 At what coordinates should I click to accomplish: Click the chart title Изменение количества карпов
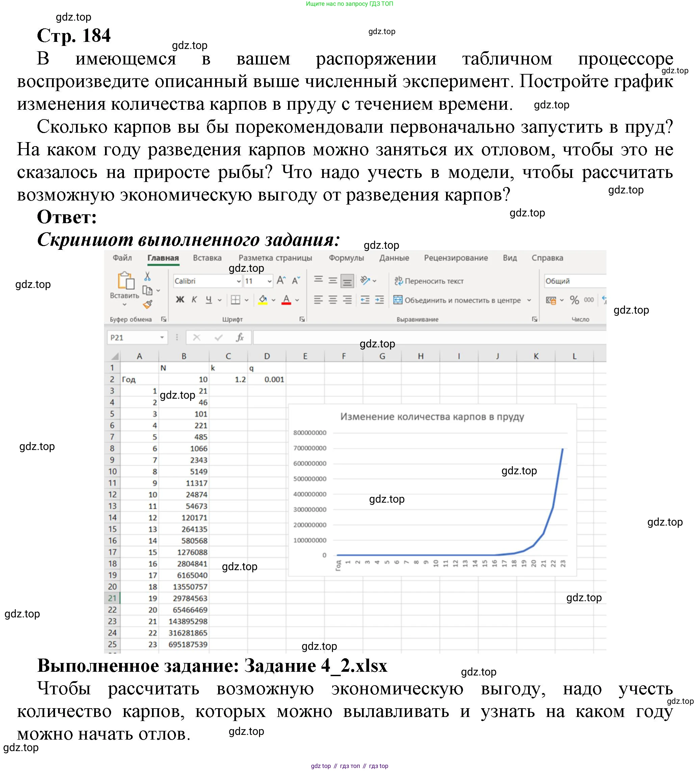pyautogui.click(x=432, y=417)
